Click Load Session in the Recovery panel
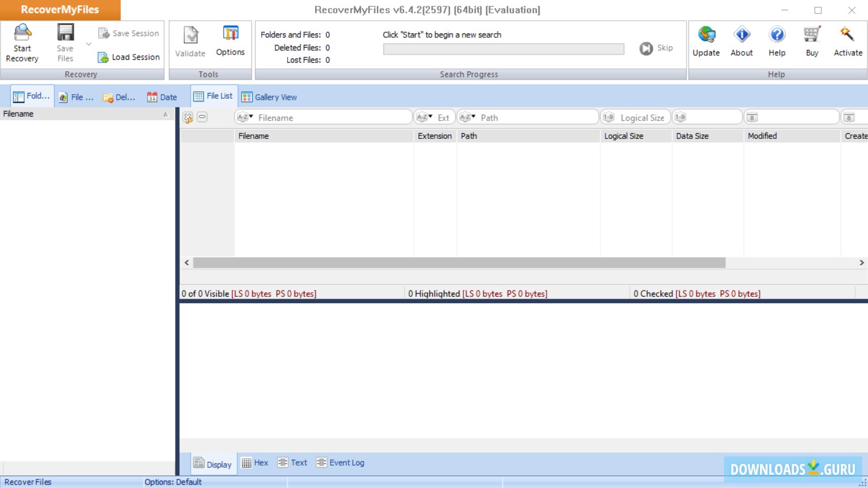This screenshot has height=488, width=868. [127, 57]
